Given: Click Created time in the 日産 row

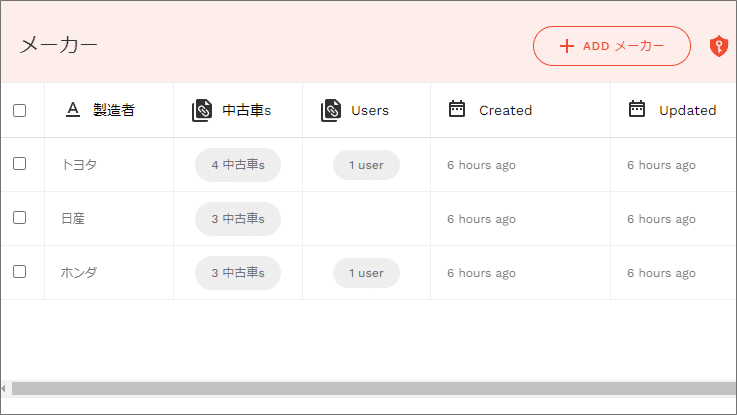Looking at the screenshot, I should click(481, 219).
